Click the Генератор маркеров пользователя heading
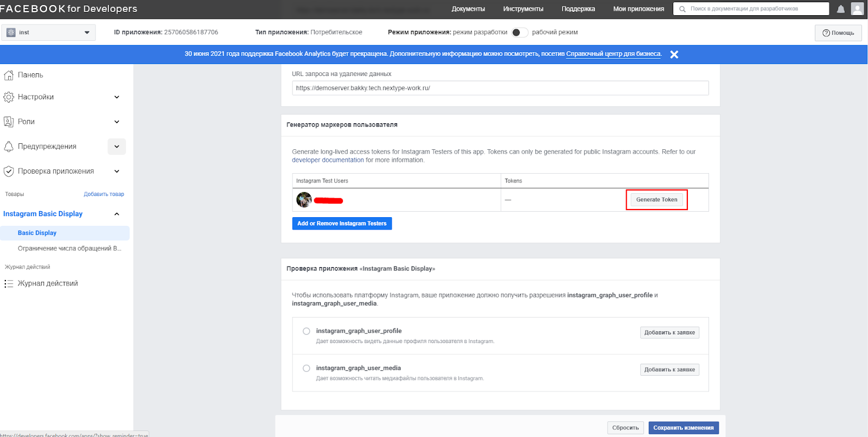This screenshot has width=868, height=437. point(342,125)
